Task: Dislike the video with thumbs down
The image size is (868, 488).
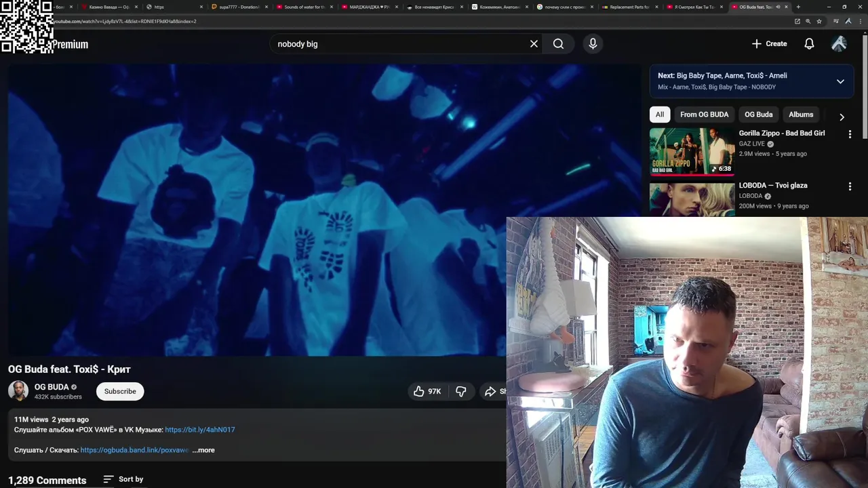Action: tap(461, 391)
